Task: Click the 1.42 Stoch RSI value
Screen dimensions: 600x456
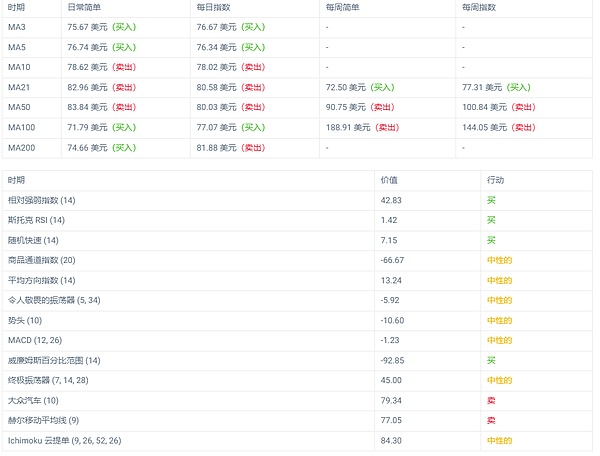Action: tap(389, 220)
